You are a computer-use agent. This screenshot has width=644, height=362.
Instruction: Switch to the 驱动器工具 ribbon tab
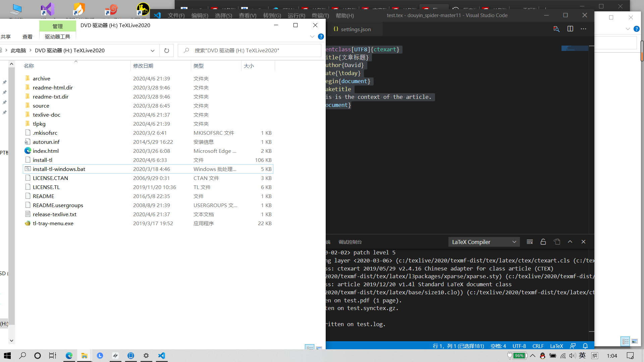pyautogui.click(x=57, y=37)
